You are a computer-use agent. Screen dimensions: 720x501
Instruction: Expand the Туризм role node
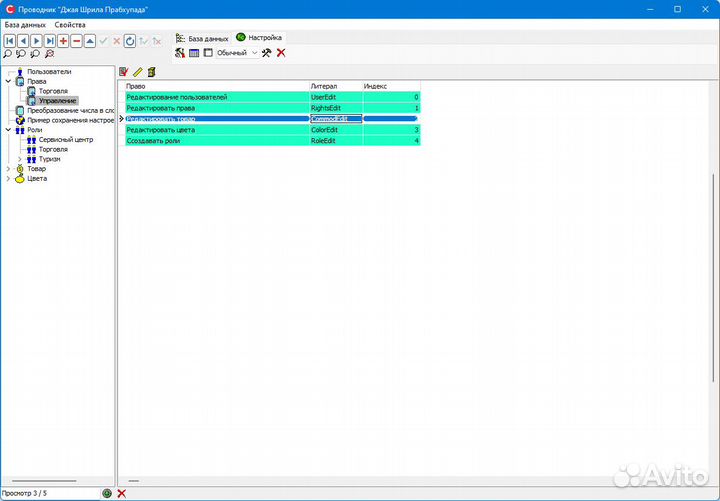coord(20,159)
